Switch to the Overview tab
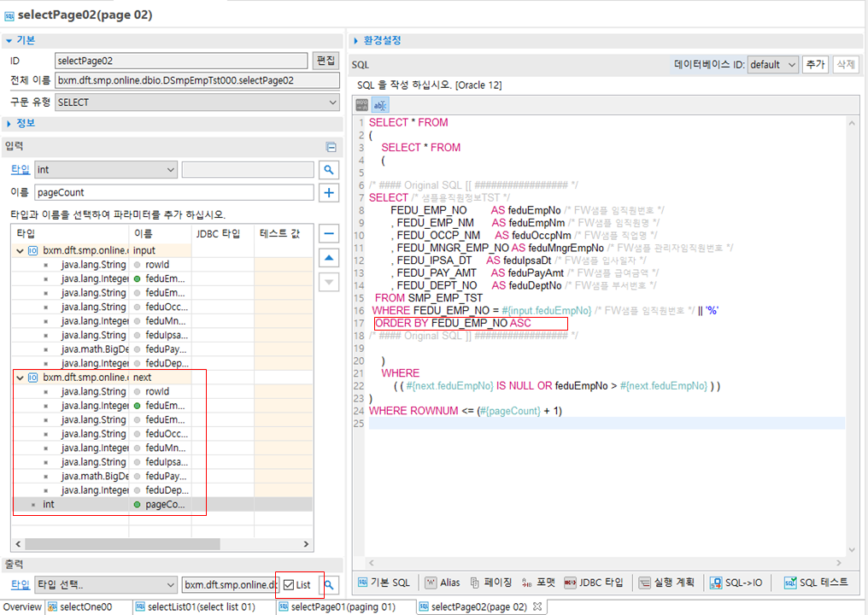The height and width of the screenshot is (615, 868). pos(21,606)
